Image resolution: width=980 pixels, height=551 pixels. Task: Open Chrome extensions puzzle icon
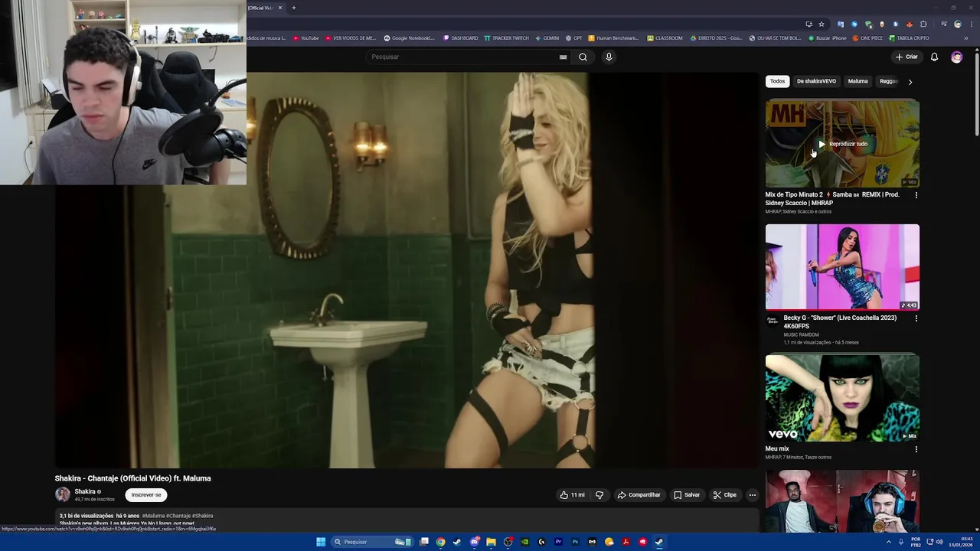tap(923, 24)
